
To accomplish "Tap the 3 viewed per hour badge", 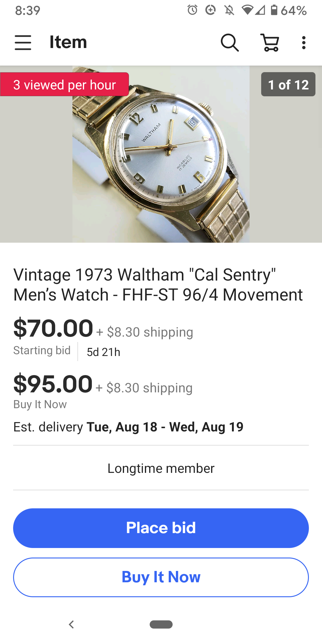I will coord(64,85).
